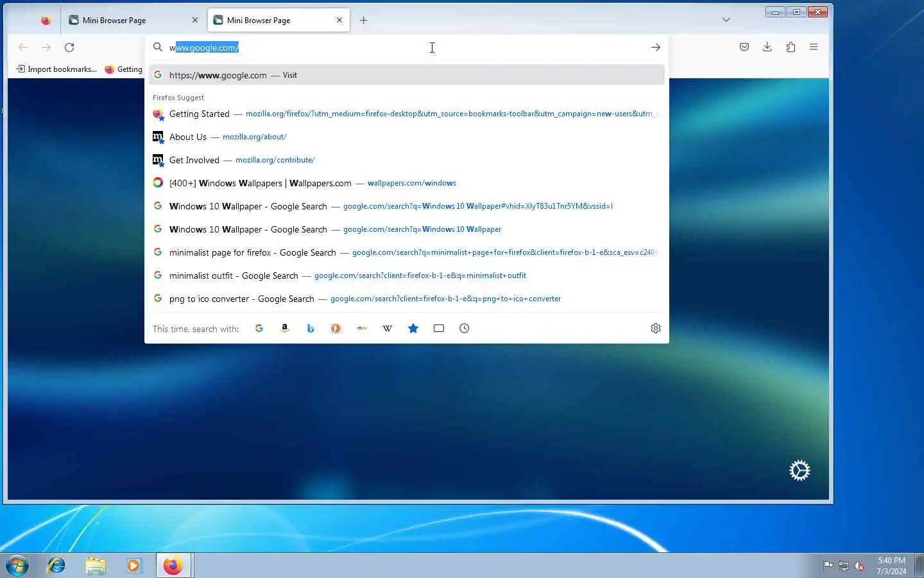Open the About Us suggestion
The image size is (924, 578).
(407, 137)
